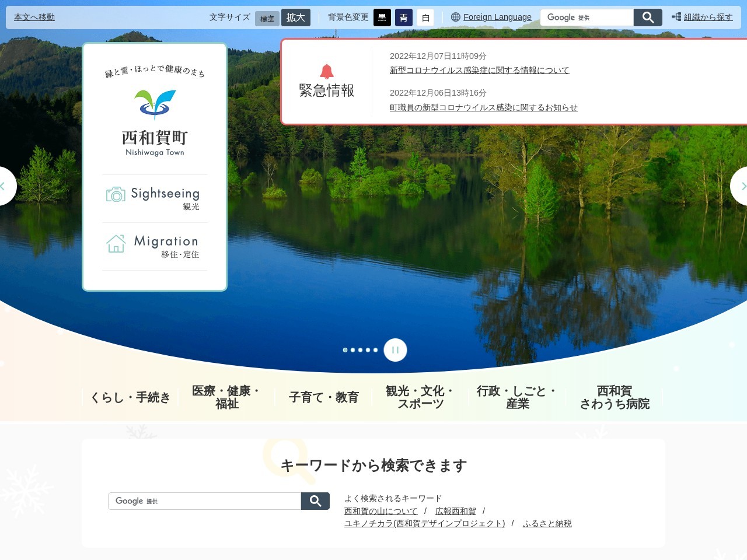747x560 pixels.
Task: Click the Migration house icon
Action: 116,243
